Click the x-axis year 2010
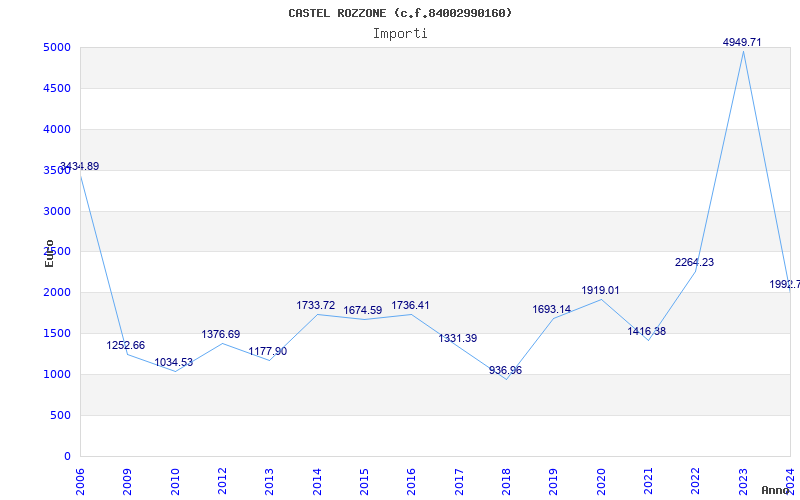 [x=174, y=482]
